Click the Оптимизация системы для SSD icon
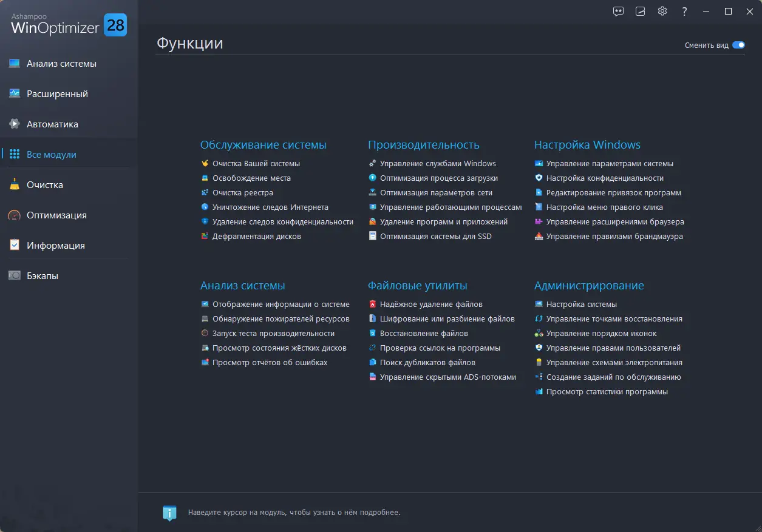 pyautogui.click(x=373, y=237)
